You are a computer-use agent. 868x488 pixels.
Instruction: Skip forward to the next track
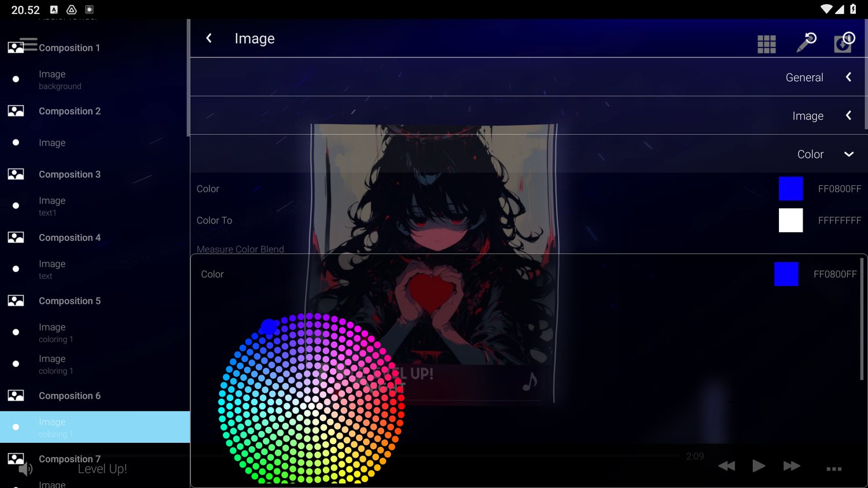[x=792, y=466]
